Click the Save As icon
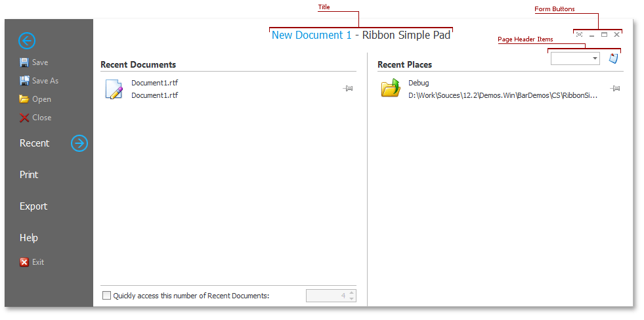Viewport: 644px width, 320px height. pos(24,81)
